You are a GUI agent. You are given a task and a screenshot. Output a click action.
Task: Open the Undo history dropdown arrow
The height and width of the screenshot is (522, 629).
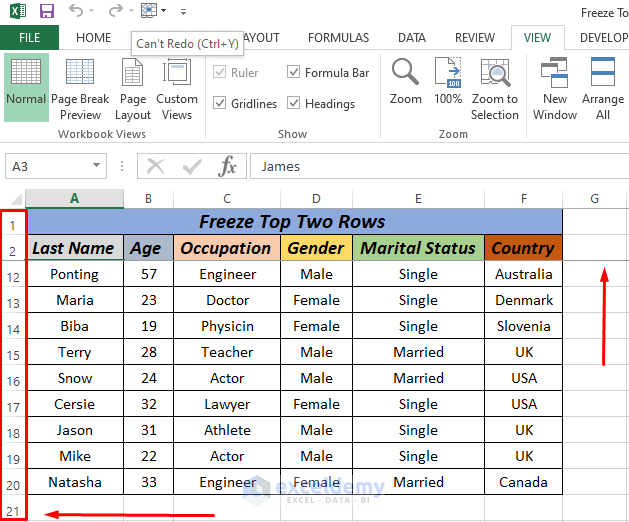click(93, 12)
